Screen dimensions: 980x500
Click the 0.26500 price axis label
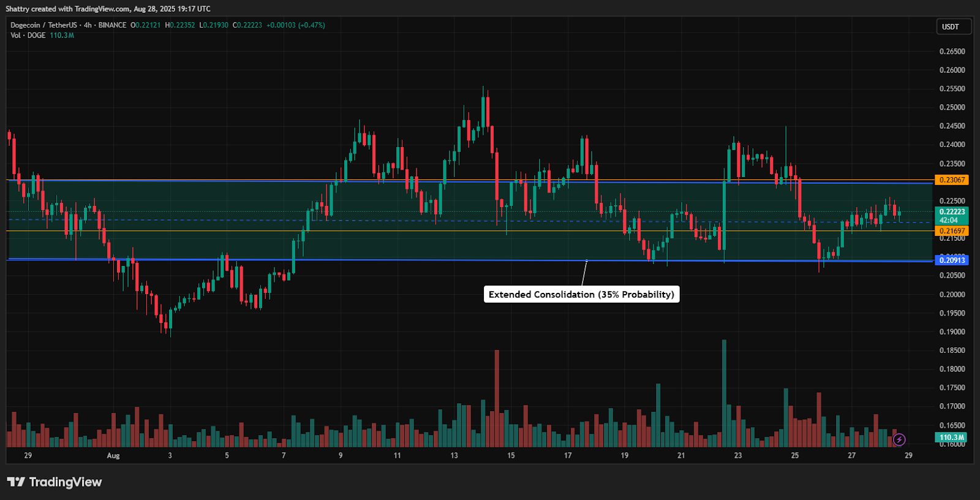click(952, 51)
